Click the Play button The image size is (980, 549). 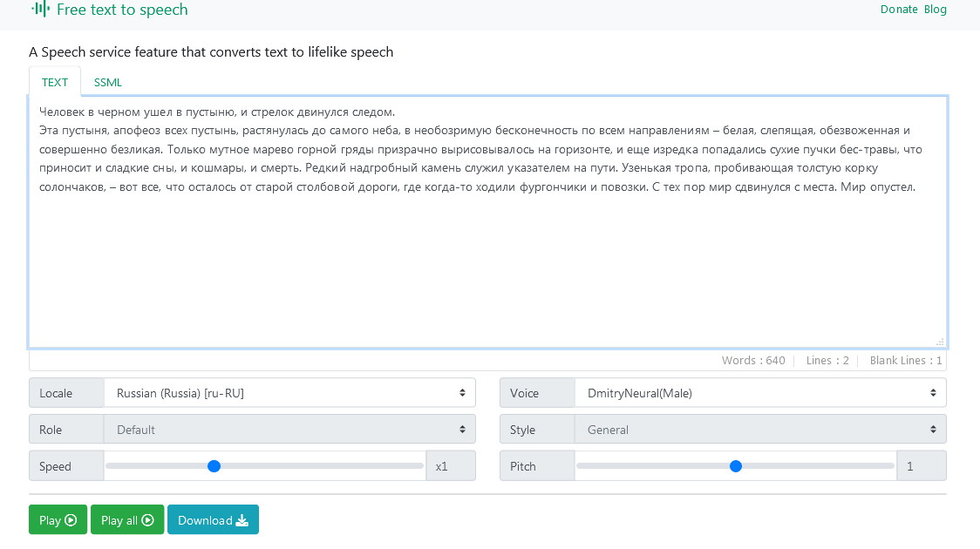pos(58,519)
